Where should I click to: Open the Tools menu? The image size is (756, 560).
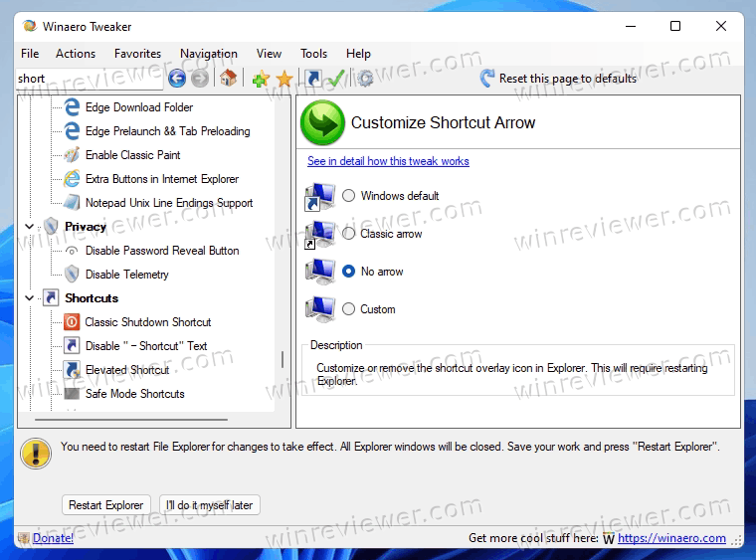point(314,54)
